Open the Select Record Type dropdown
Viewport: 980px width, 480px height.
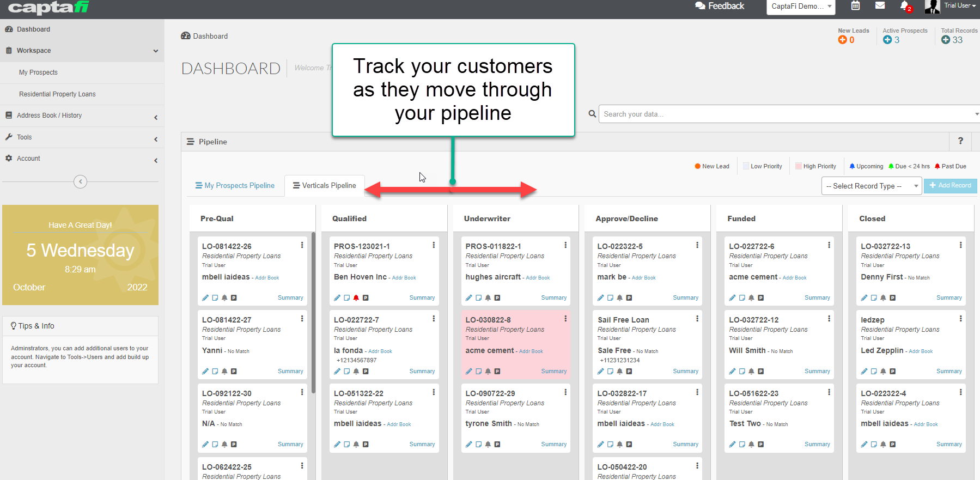click(x=871, y=186)
